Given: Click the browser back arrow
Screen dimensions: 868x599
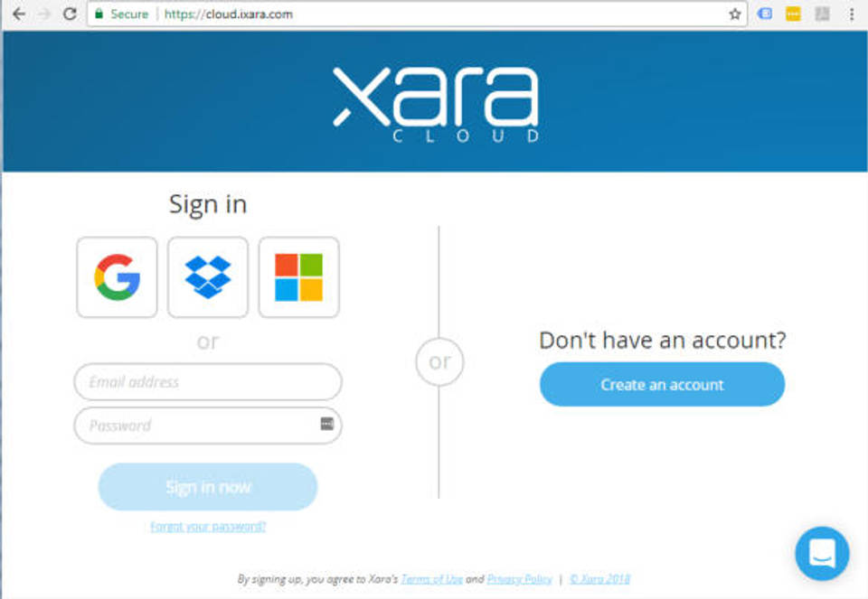Looking at the screenshot, I should 19,14.
